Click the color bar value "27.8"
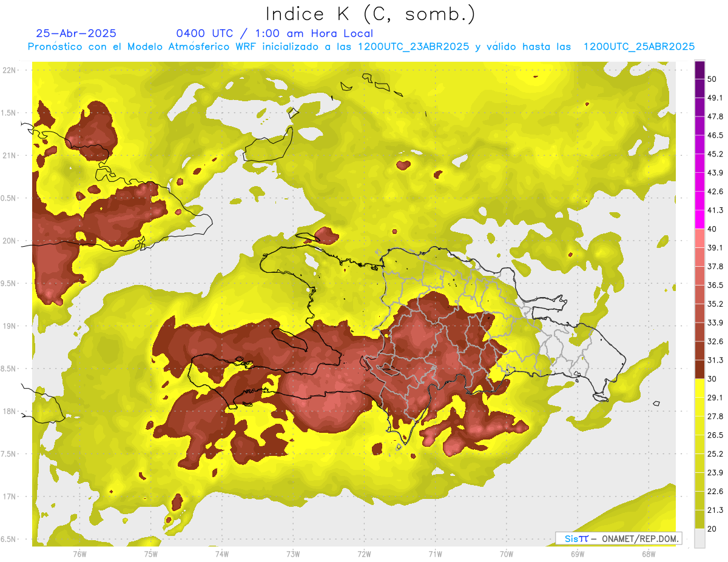This screenshot has width=728, height=562. [715, 416]
